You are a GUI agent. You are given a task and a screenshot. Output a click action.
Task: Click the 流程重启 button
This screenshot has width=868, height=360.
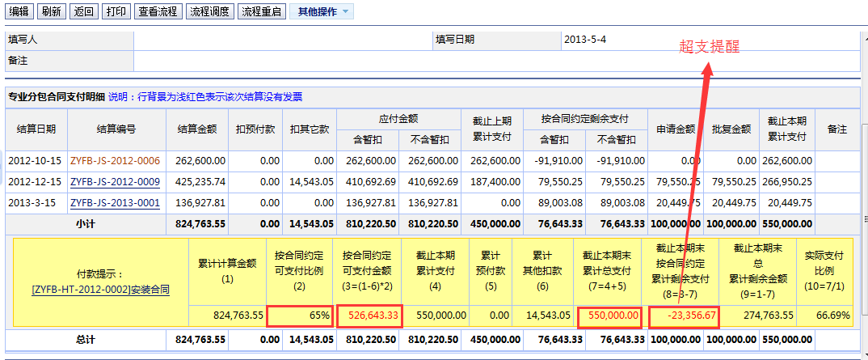pos(262,11)
